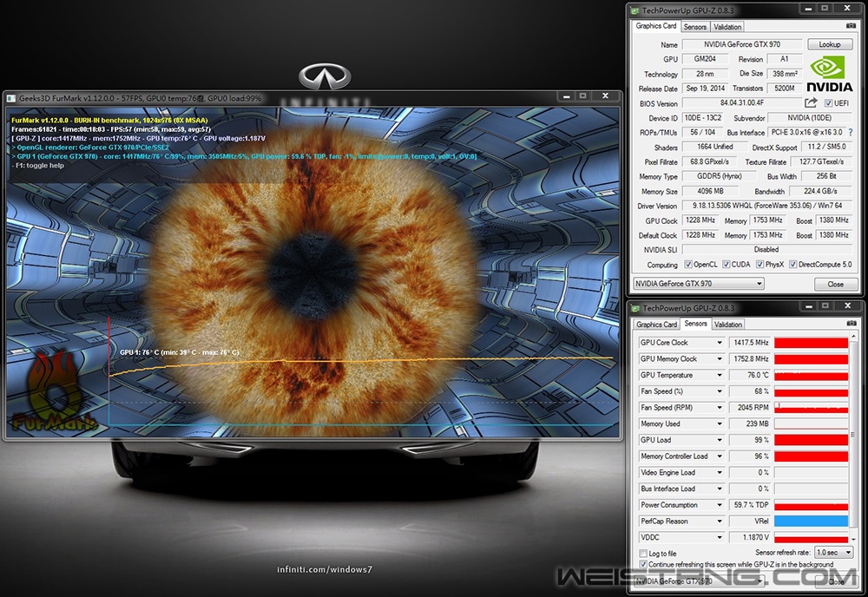The width and height of the screenshot is (868, 597).
Task: Toggle the UEFI checkbox
Action: click(828, 103)
